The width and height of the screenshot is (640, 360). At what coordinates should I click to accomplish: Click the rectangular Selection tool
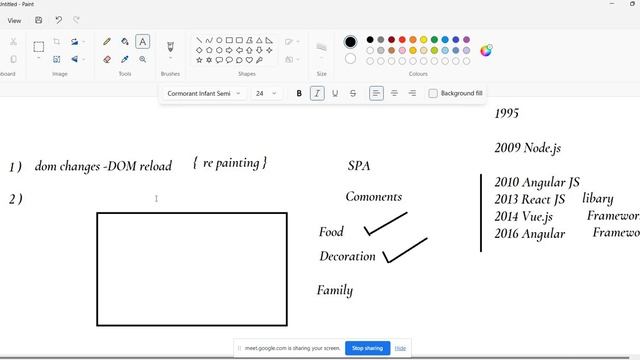(39, 47)
